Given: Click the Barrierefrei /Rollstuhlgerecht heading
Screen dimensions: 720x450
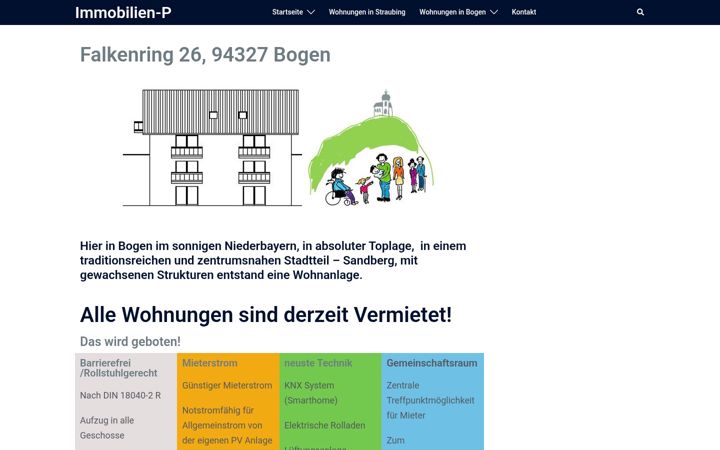Looking at the screenshot, I should 118,368.
